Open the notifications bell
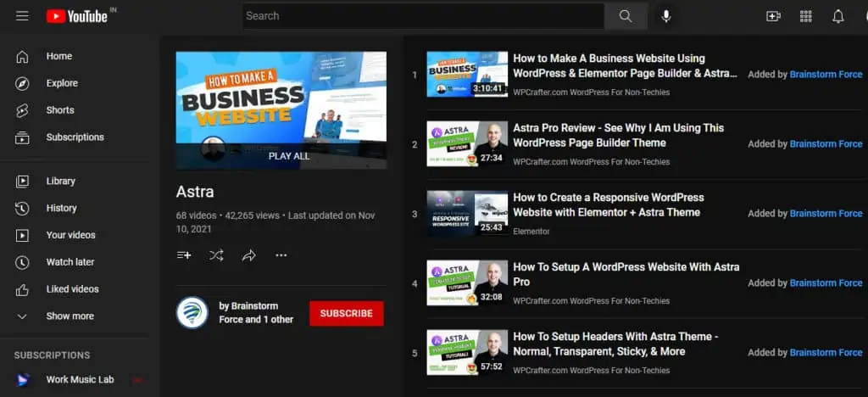868x397 pixels. pos(837,16)
